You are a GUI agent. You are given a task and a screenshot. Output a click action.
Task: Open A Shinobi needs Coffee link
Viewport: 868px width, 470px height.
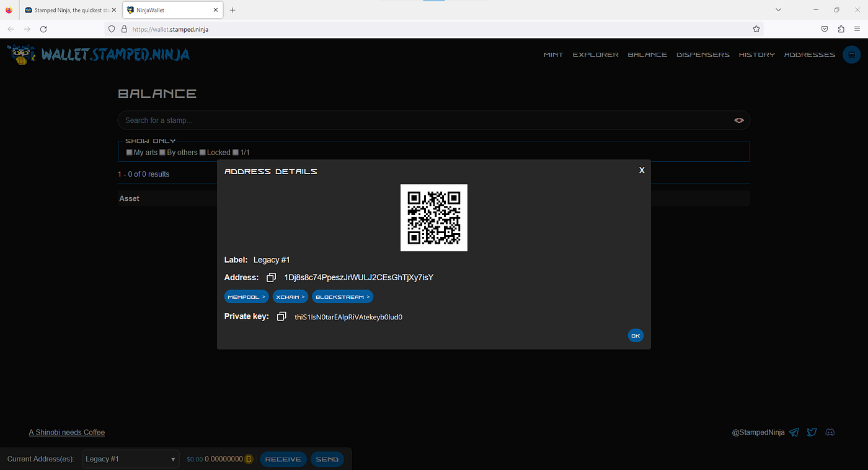click(67, 432)
